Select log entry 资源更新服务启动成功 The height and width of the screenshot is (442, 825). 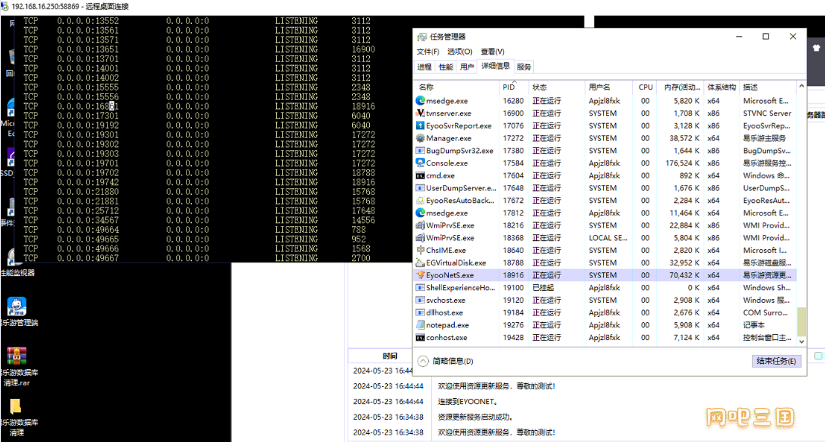pyautogui.click(x=475, y=417)
